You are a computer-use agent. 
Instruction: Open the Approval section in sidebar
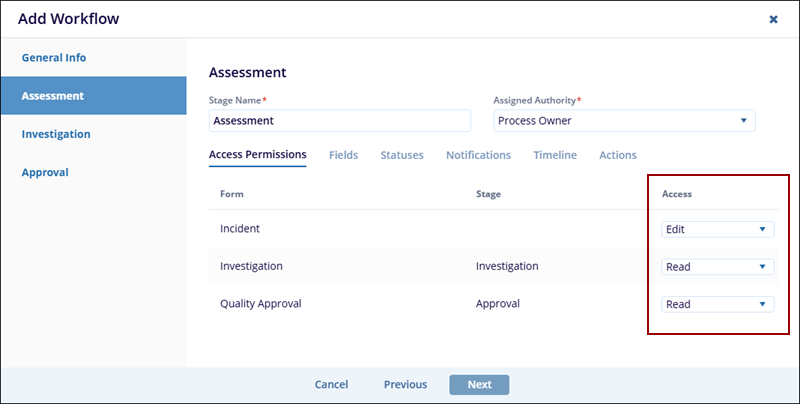tap(45, 172)
